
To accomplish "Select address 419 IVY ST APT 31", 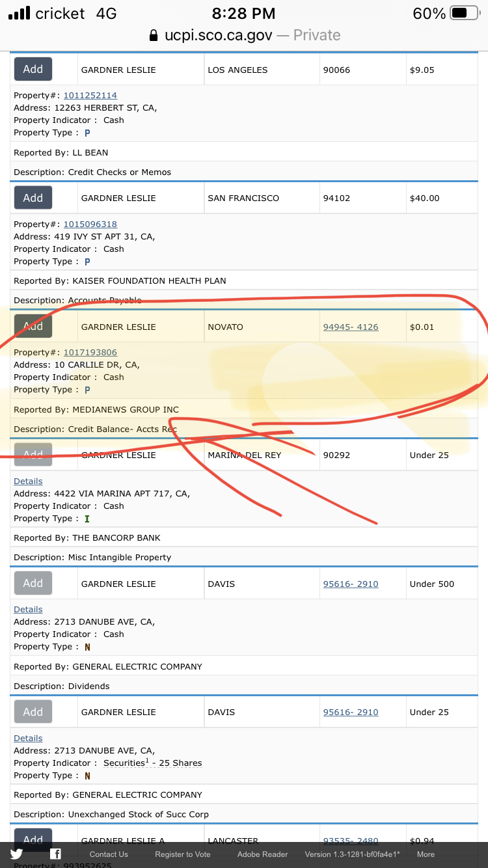I will pos(85,237).
